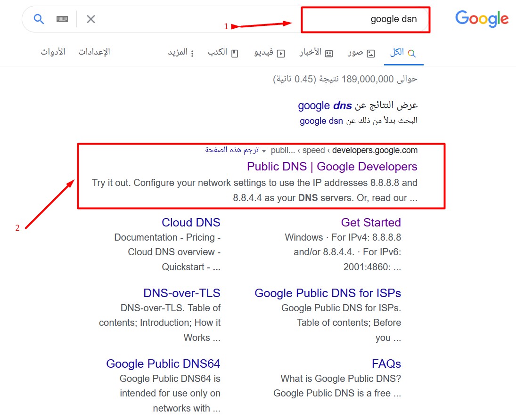Click the three-dot icon beside المزيد
The image size is (516, 420).
coord(192,53)
